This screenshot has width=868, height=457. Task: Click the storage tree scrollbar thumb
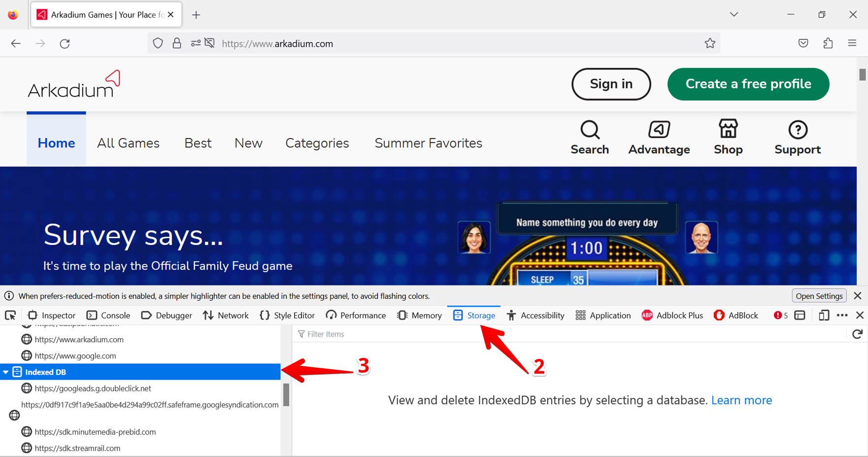[x=286, y=395]
